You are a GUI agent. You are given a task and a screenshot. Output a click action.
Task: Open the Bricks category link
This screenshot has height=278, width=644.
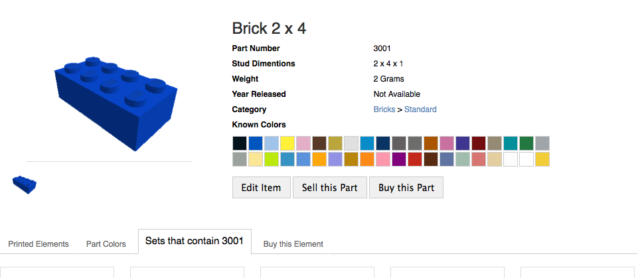[384, 109]
